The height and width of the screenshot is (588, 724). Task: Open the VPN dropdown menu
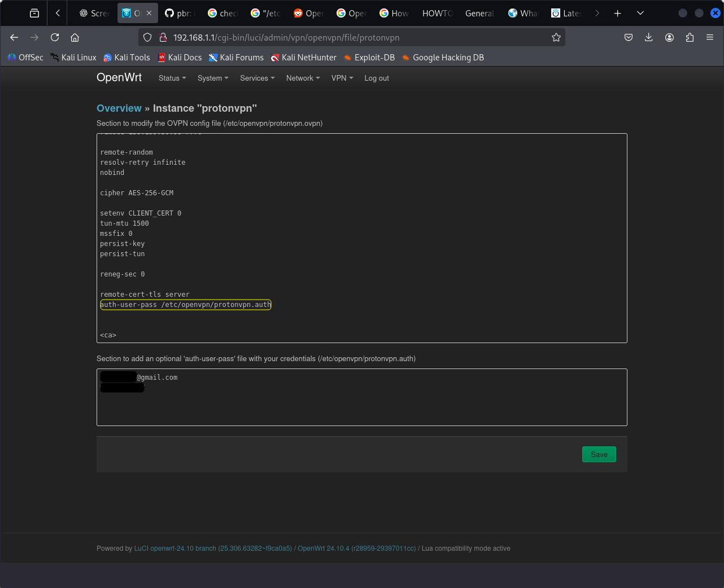tap(342, 78)
